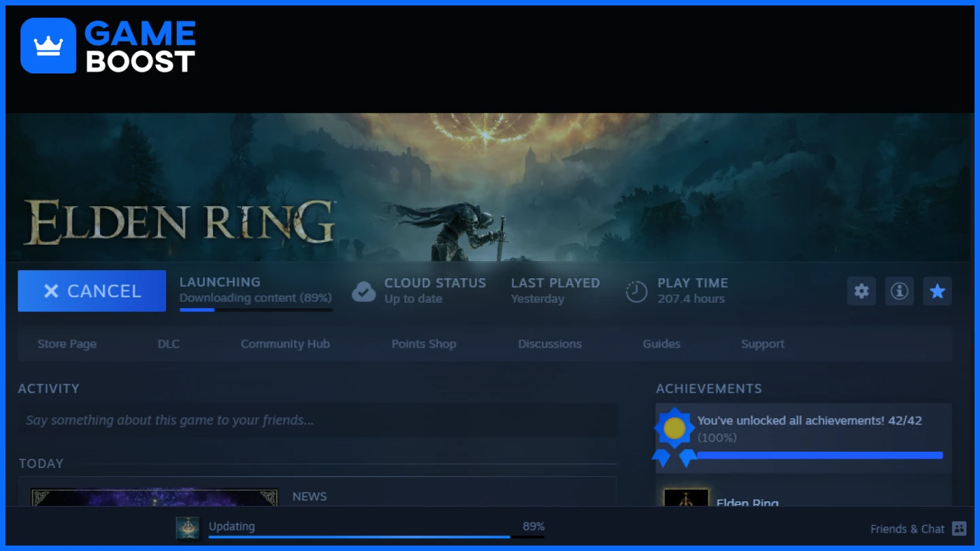This screenshot has width=980, height=551.
Task: Open the Points Shop tab
Action: click(x=423, y=344)
